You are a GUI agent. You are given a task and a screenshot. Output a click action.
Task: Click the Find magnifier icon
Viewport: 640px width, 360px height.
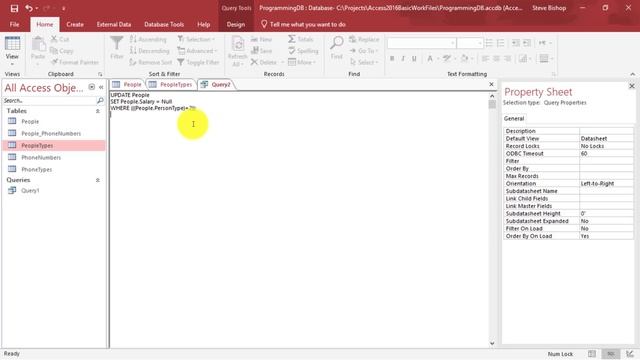pyautogui.click(x=337, y=43)
